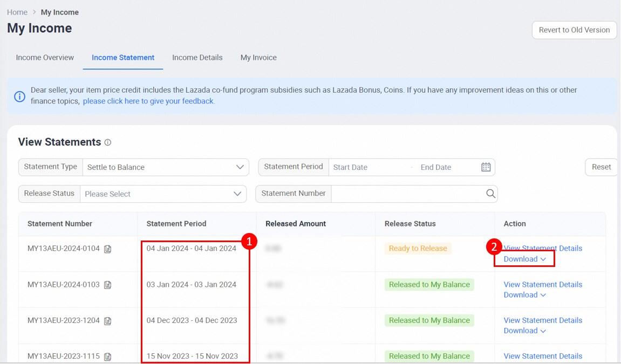The image size is (621, 364).
Task: Switch to the Income Overview tab
Action: click(44, 57)
